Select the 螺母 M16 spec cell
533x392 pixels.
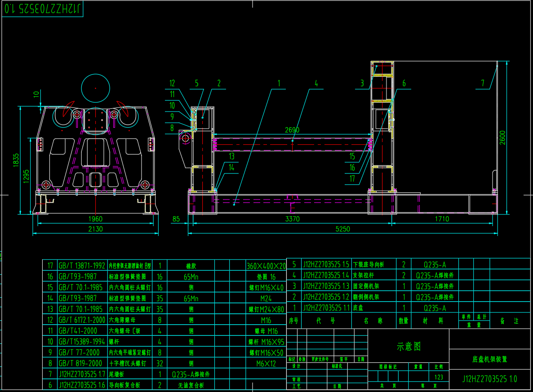coord(266,331)
